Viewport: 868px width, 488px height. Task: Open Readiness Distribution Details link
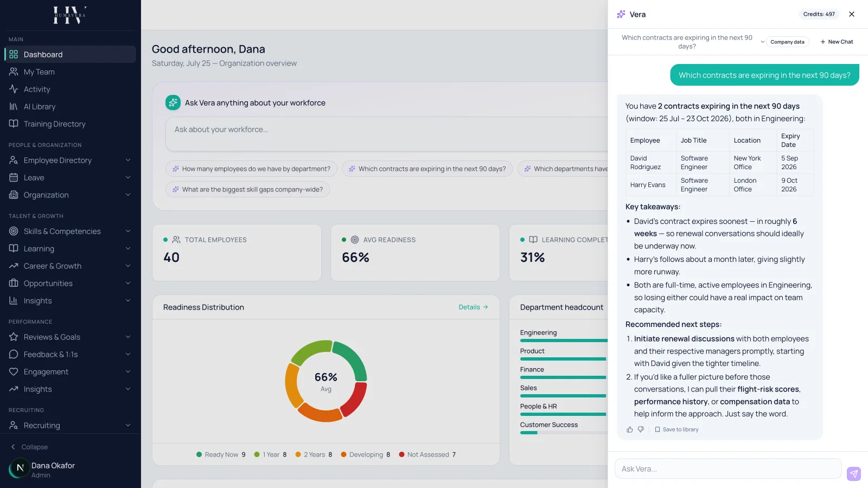click(473, 307)
